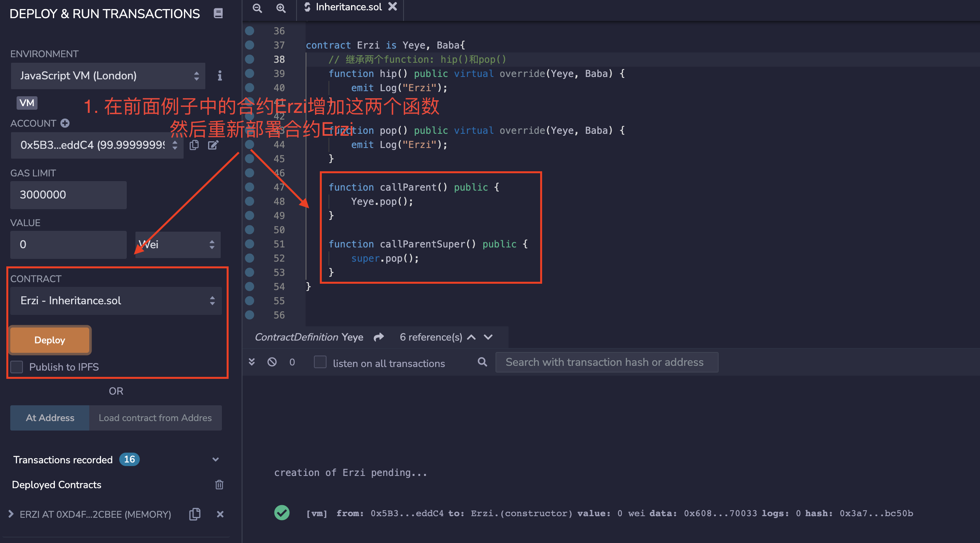The image size is (980, 543).
Task: Switch to the Inheritance.sol tab
Action: coord(348,7)
